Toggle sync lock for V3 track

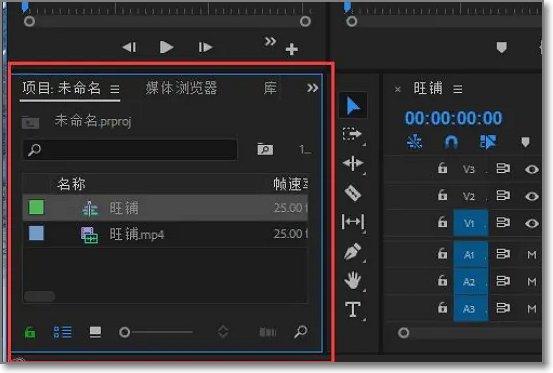(503, 168)
